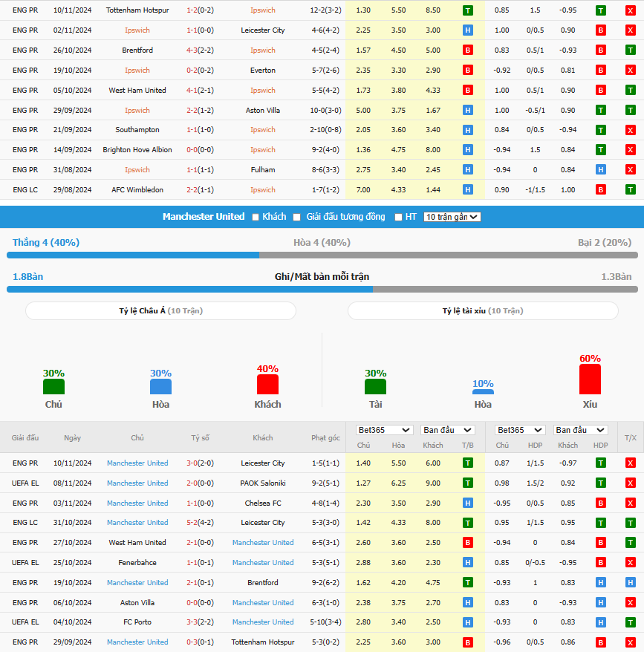
Task: Click the red Khách 40% bar
Action: click(267, 384)
